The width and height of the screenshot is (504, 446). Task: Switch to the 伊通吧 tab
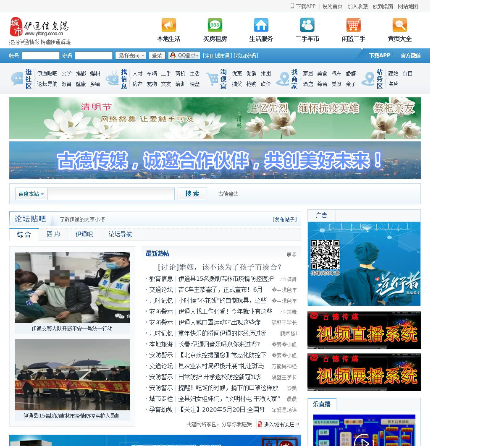(84, 235)
